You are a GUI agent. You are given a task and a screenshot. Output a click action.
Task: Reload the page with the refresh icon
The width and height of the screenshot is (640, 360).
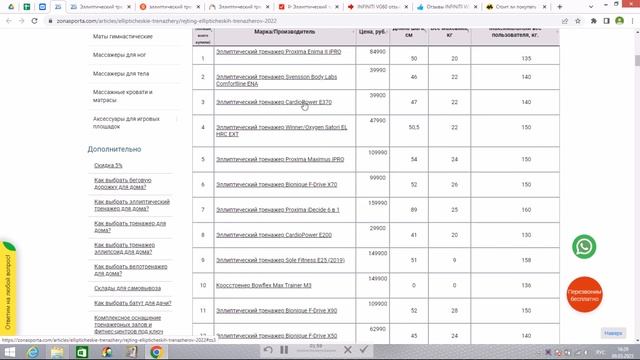coord(34,20)
